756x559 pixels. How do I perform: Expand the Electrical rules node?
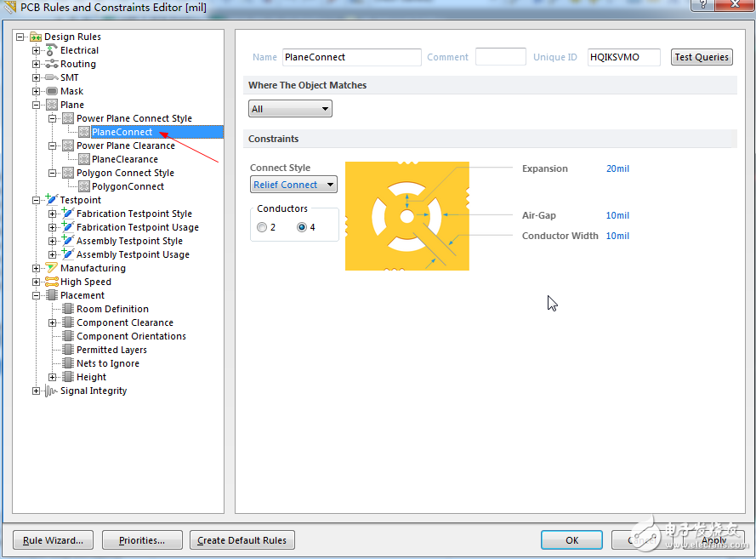(x=37, y=50)
